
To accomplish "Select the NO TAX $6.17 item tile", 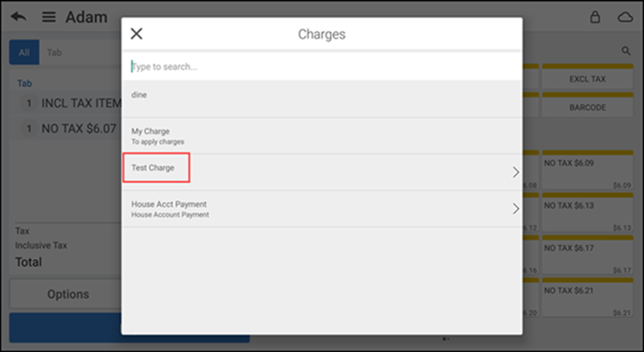I will pos(587,255).
